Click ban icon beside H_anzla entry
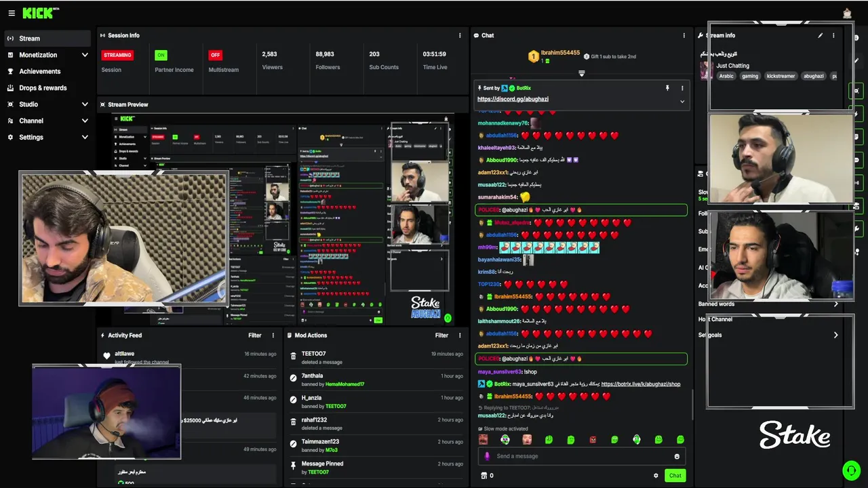This screenshot has height=488, width=868. tap(293, 401)
